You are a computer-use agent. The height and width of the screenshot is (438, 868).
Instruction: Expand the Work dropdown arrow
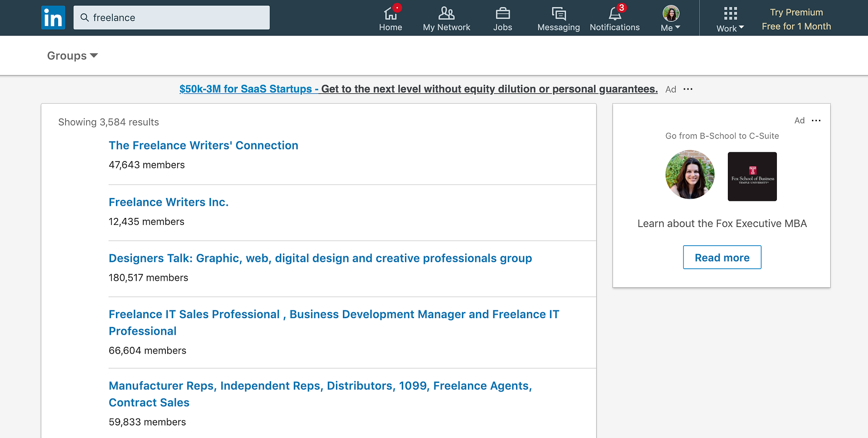[741, 27]
